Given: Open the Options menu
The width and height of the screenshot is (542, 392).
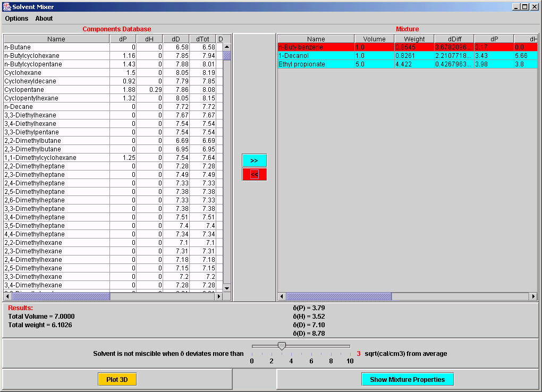Looking at the screenshot, I should [16, 19].
